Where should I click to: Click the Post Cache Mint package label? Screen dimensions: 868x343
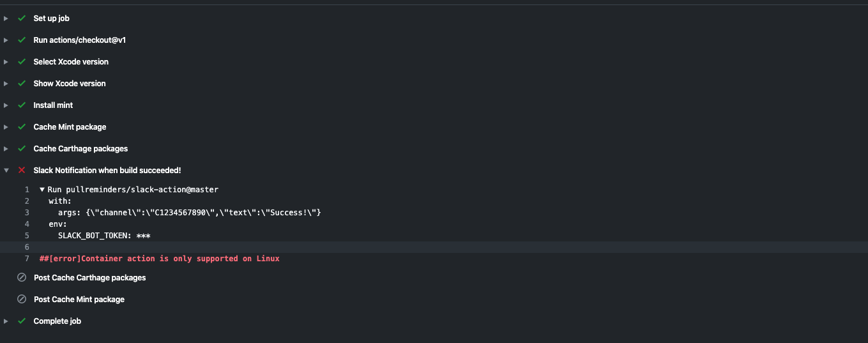pos(79,300)
